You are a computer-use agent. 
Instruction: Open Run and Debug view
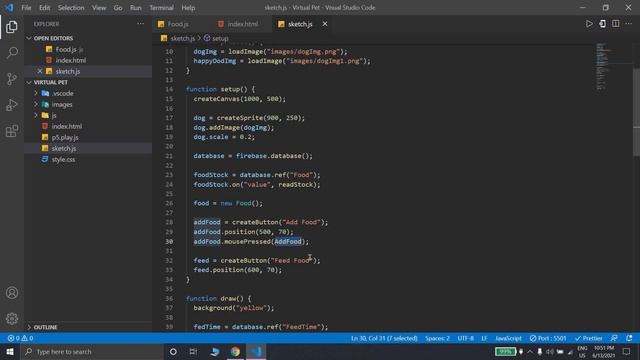12,105
